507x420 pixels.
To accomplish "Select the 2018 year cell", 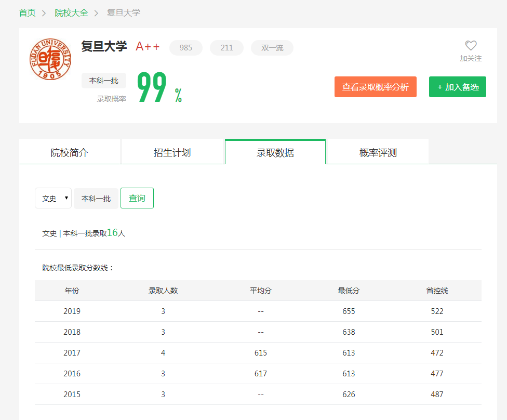I will click(72, 332).
